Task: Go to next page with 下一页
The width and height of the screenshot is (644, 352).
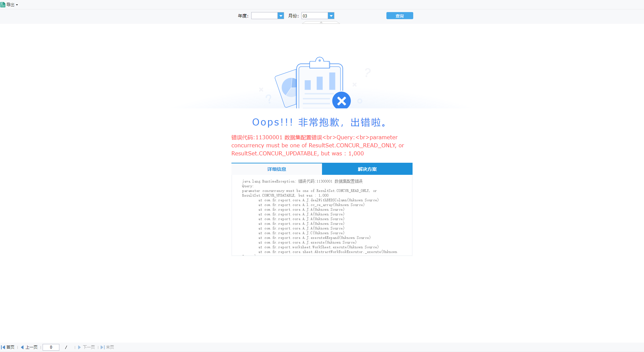Action: 87,347
